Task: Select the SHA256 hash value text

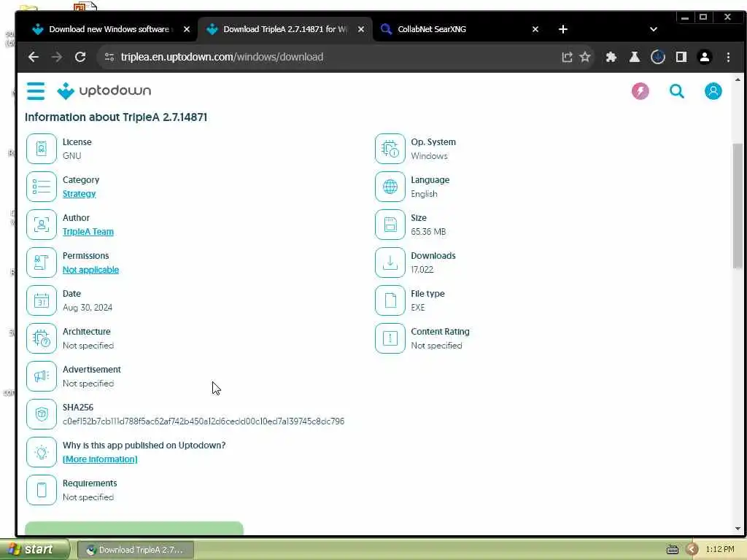Action: point(204,421)
